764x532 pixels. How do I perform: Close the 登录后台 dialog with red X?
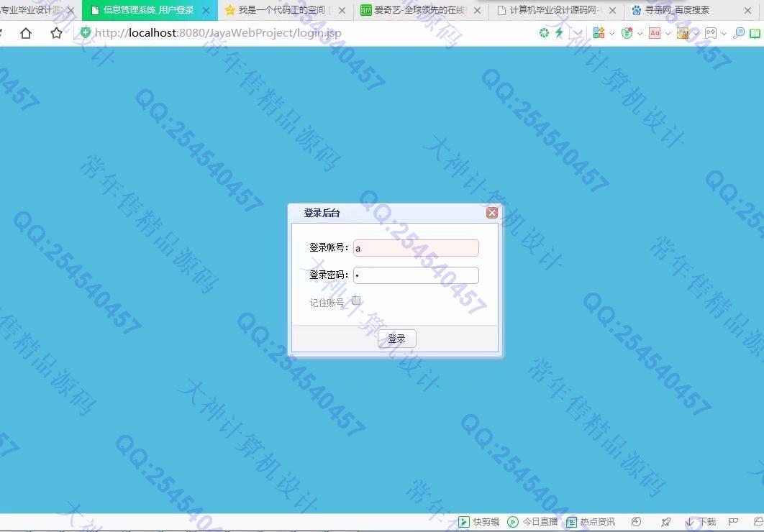pos(492,213)
